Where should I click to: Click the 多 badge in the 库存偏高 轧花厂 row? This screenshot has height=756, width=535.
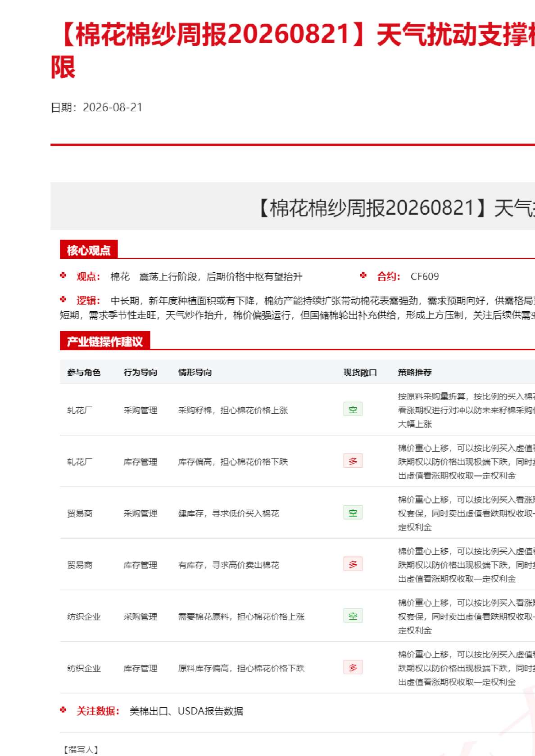click(353, 461)
